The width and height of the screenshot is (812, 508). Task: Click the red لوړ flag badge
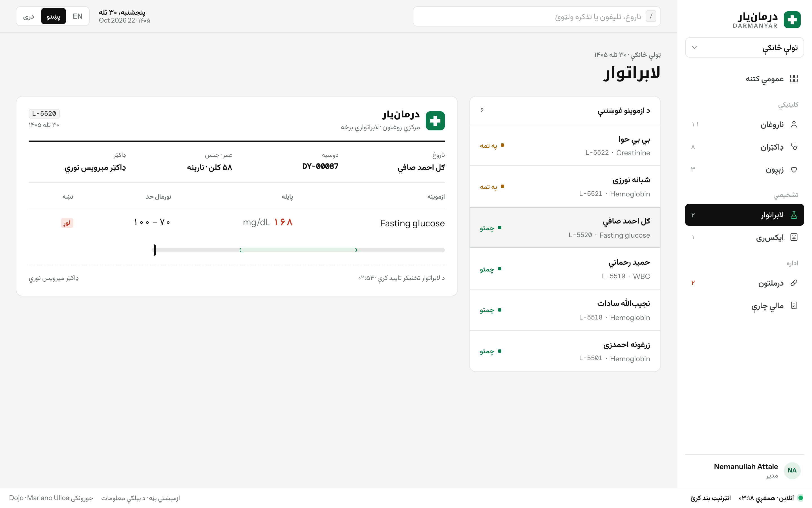coord(67,223)
